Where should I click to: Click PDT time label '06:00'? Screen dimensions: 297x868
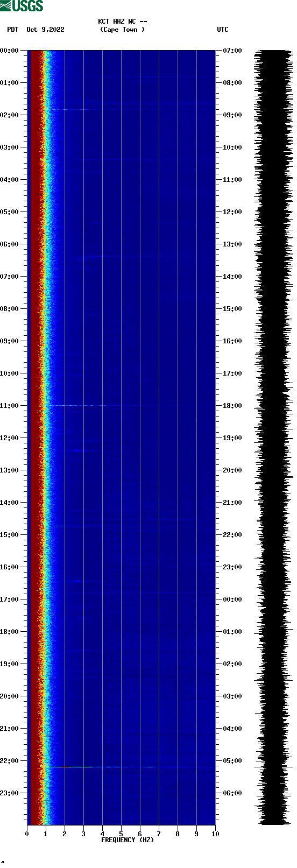coord(10,244)
